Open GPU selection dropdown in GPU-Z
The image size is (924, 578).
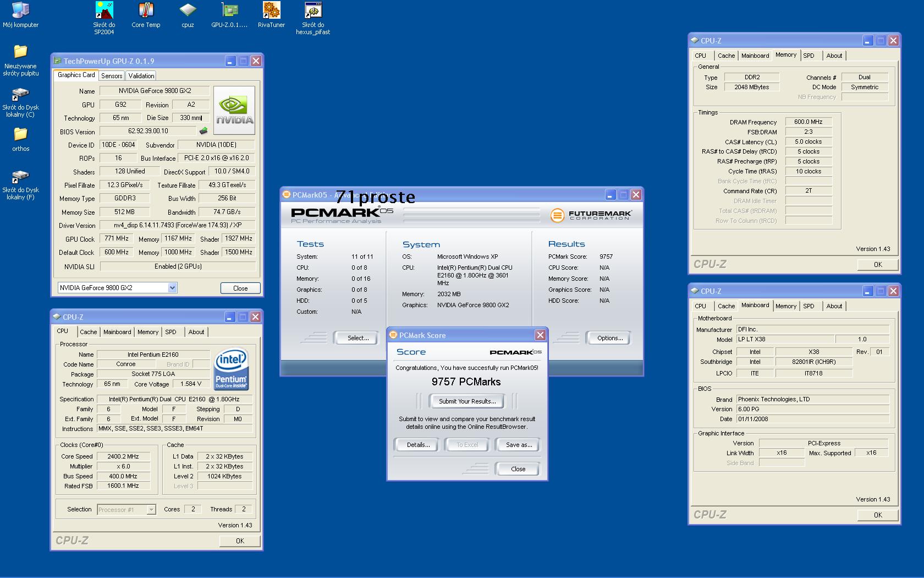tap(172, 287)
